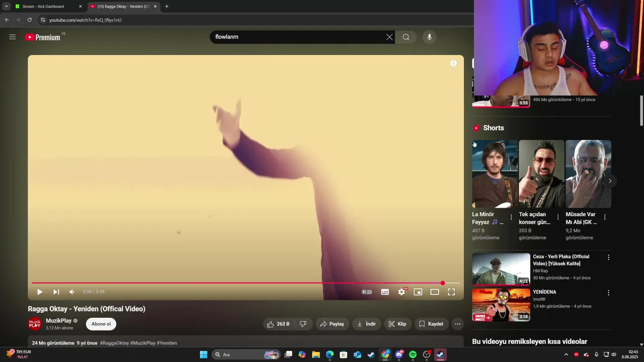Dislike the video
This screenshot has height=362, width=644.
(x=303, y=324)
